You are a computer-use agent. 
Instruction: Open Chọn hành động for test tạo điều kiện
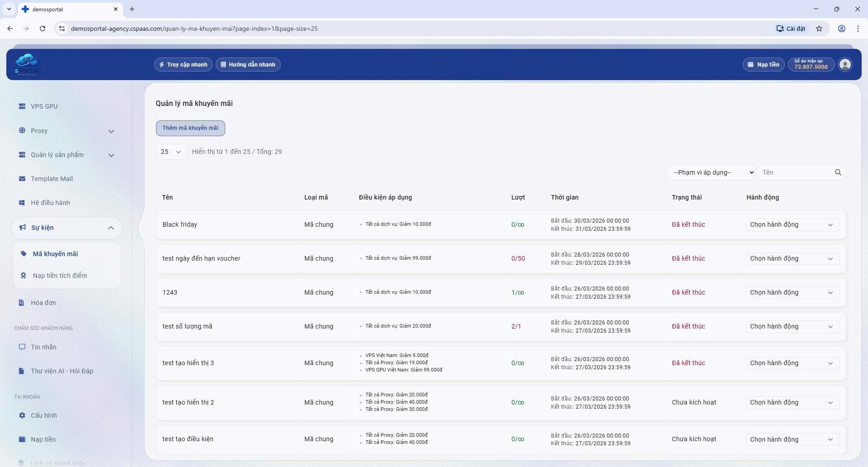(793, 440)
